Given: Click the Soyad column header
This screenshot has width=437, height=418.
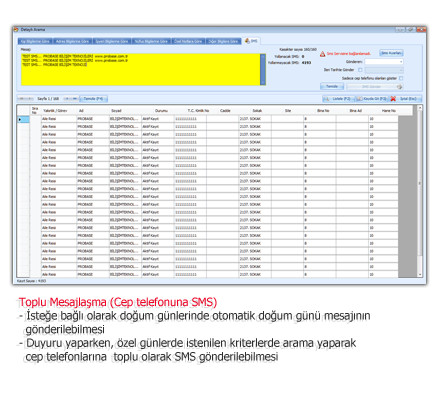Looking at the screenshot, I should [125, 111].
